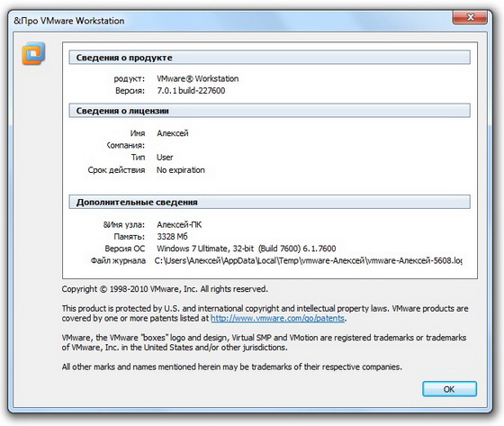The image size is (504, 426).
Task: Click the version value '7.0.1 build-227600'
Action: 191,90
